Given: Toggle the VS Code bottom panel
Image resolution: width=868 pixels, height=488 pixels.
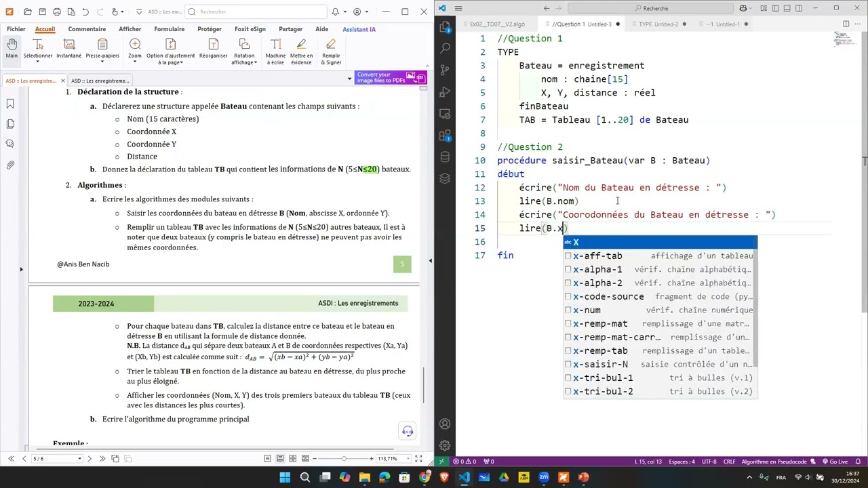Looking at the screenshot, I should click(787, 8).
